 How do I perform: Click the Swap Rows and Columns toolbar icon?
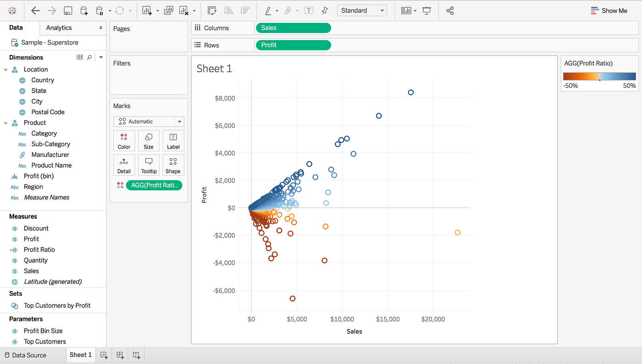[211, 10]
